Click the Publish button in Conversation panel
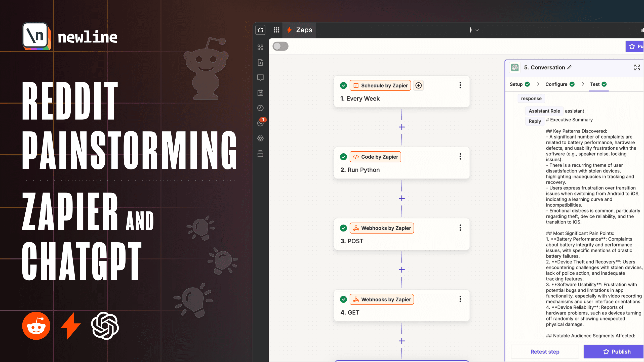The height and width of the screenshot is (362, 644). 614,352
